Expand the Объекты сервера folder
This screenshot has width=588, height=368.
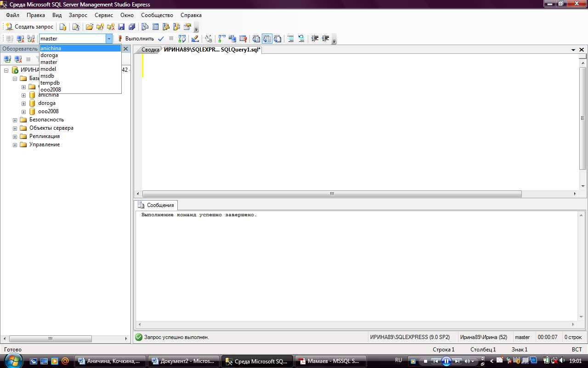tap(15, 128)
